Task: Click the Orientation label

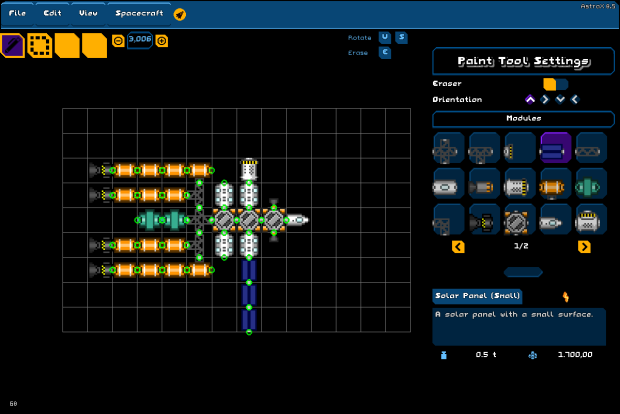Action: [x=457, y=100]
